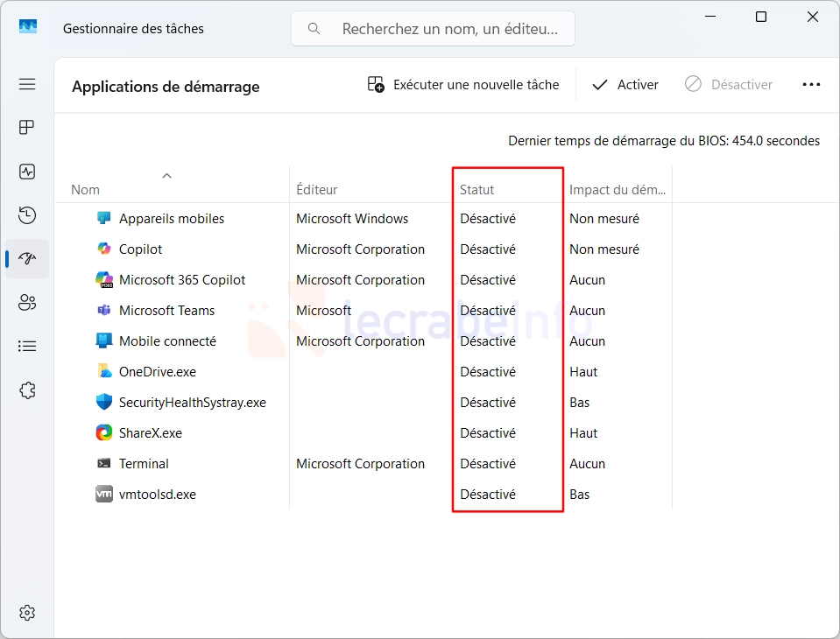Switch to the Users page icon

tap(27, 303)
